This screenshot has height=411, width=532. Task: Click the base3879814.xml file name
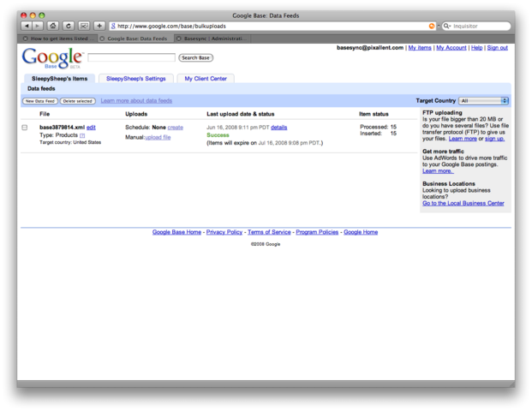(x=62, y=128)
